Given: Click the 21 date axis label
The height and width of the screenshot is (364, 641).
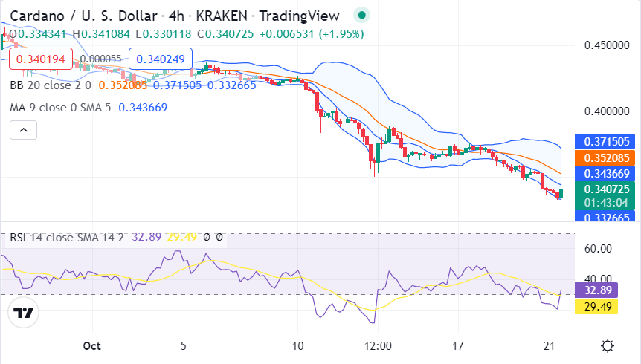Looking at the screenshot, I should click(549, 346).
